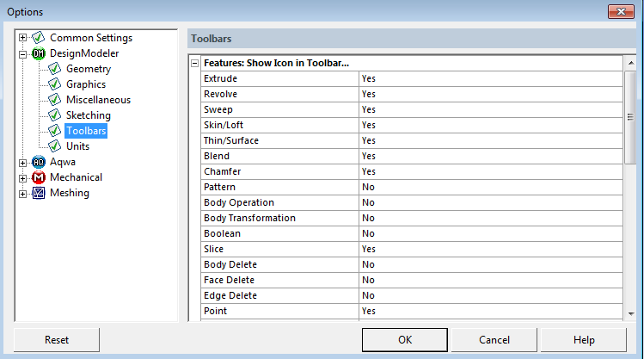
Task: Click the Aqwa icon in the tree
Action: point(39,162)
